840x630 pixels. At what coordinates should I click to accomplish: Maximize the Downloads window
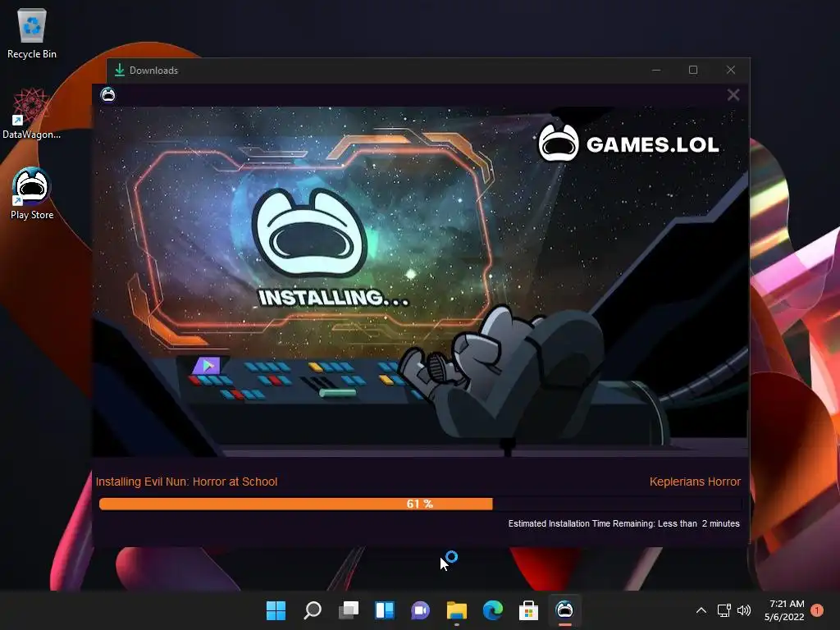[693, 71]
